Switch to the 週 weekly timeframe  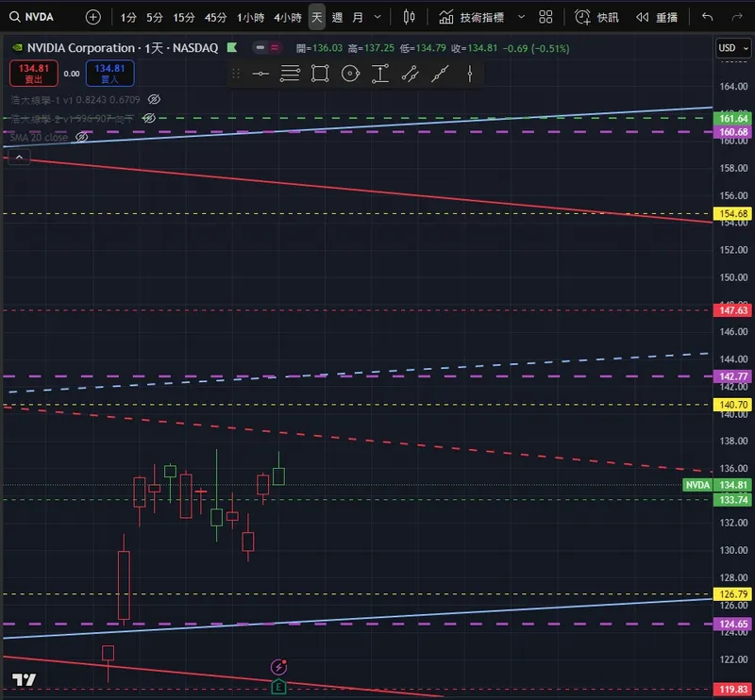(337, 18)
